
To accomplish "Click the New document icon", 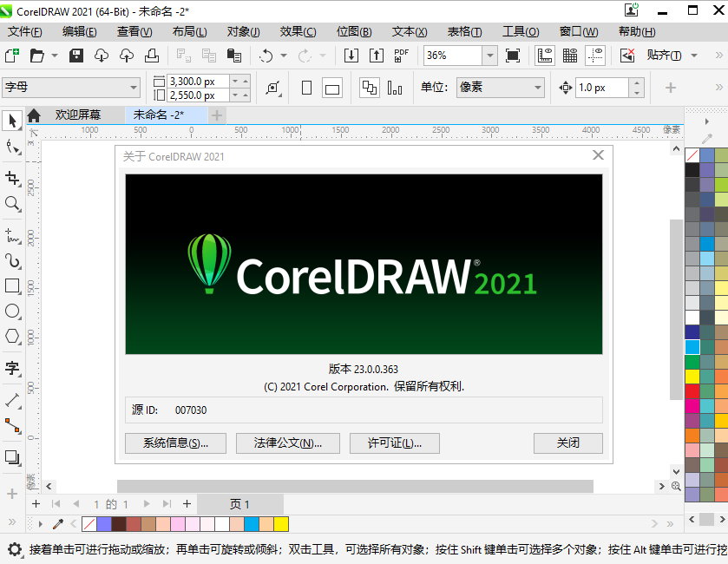I will click(x=12, y=56).
